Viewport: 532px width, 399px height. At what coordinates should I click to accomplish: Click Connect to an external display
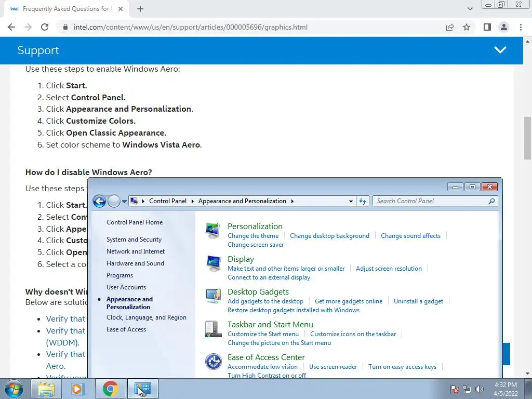pos(269,277)
